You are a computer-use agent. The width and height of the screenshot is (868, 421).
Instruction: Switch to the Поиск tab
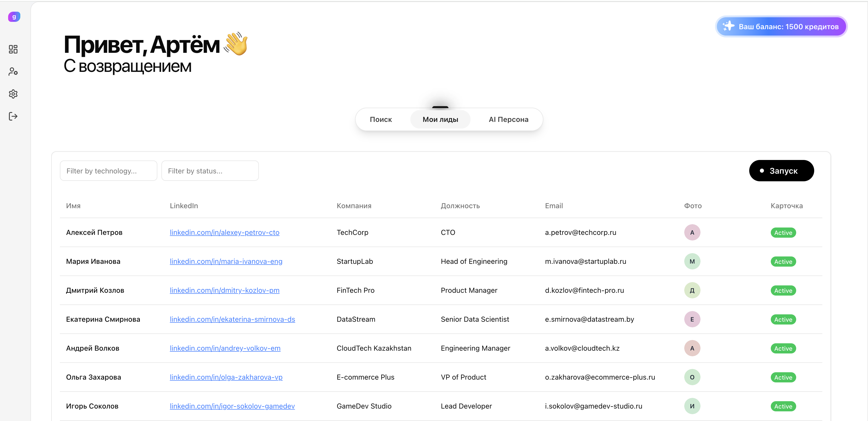click(x=381, y=119)
